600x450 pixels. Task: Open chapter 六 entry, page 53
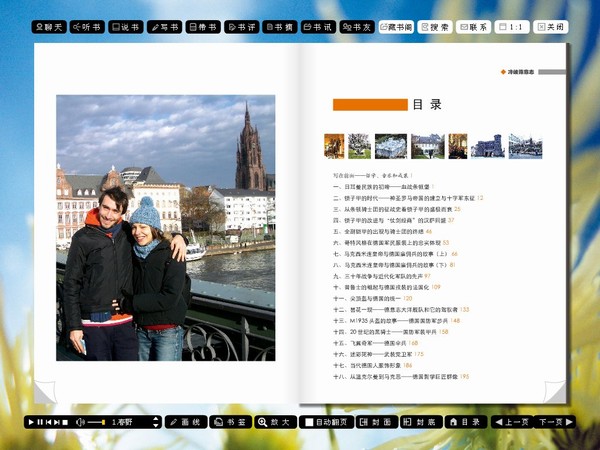pyautogui.click(x=391, y=243)
